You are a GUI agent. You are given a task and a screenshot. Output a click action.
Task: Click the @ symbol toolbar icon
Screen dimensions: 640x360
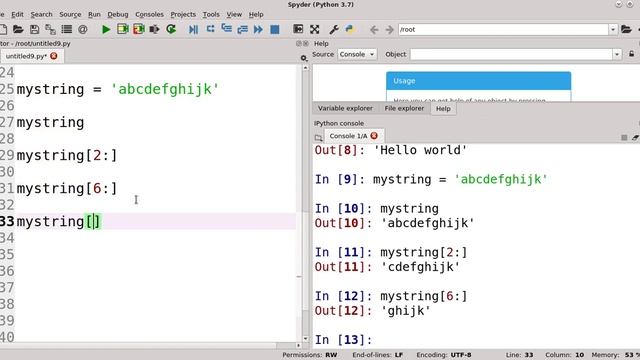(83, 29)
